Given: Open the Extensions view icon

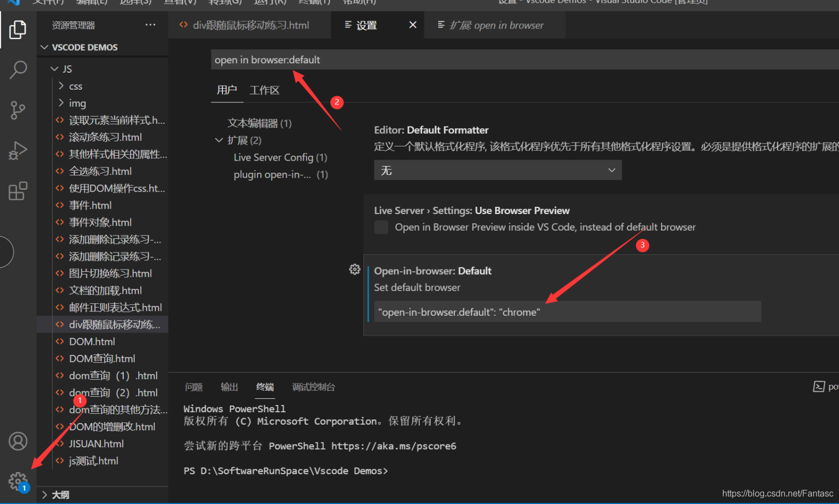Looking at the screenshot, I should (18, 191).
